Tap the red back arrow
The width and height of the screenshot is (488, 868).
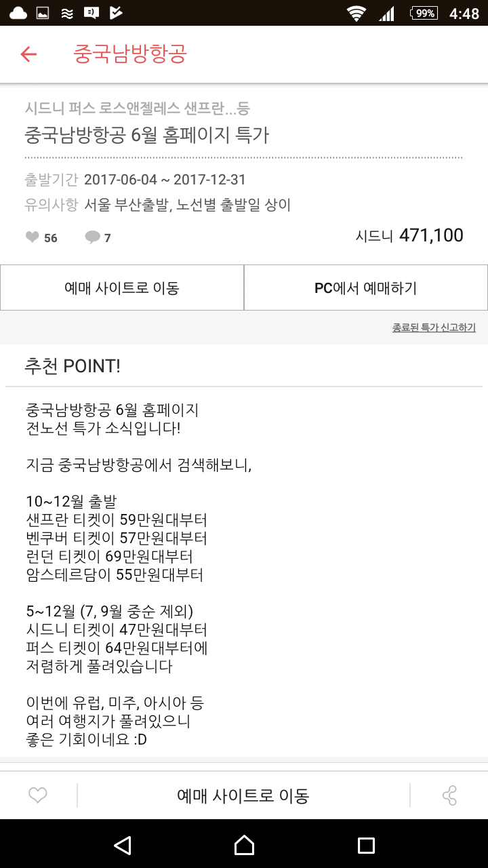click(x=28, y=54)
